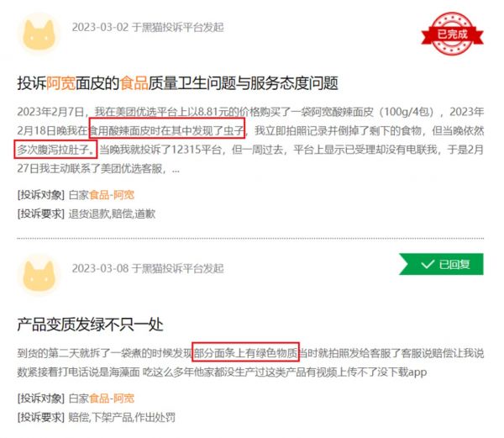This screenshot has width=504, height=438.
Task: Click red-boxed text 多次腹泻拉肚子
Action: coord(55,149)
